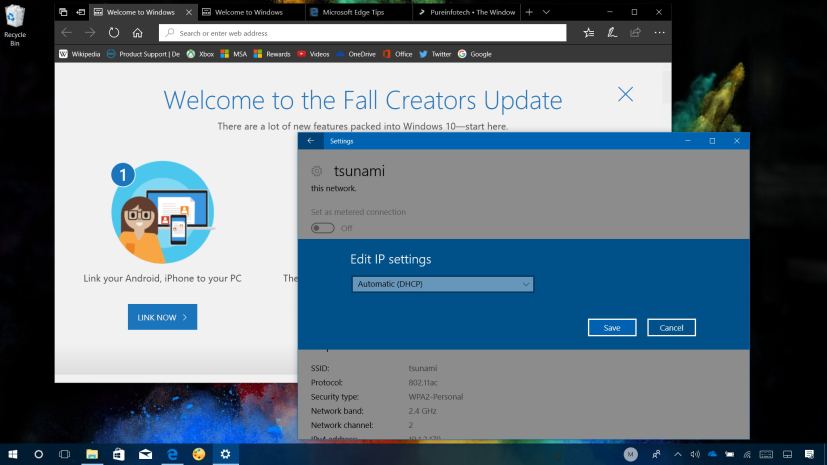Open the Videos favorite
This screenshot has width=827, height=465.
coord(313,54)
